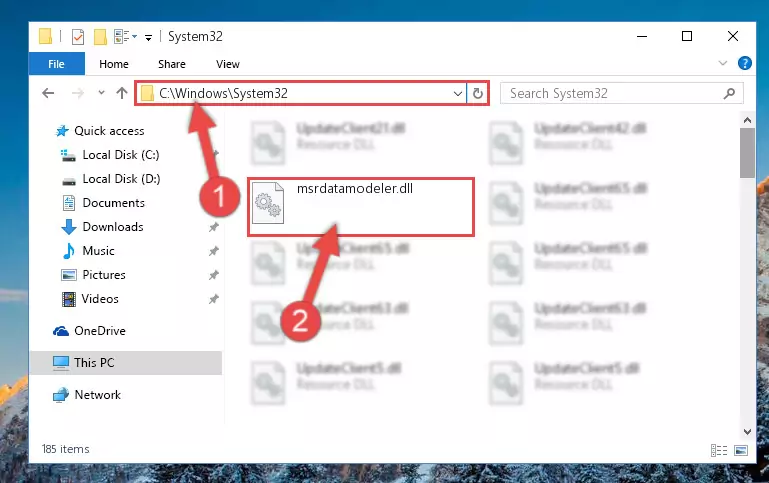The height and width of the screenshot is (483, 769).
Task: Click the New Folder quick access icon
Action: tap(100, 37)
